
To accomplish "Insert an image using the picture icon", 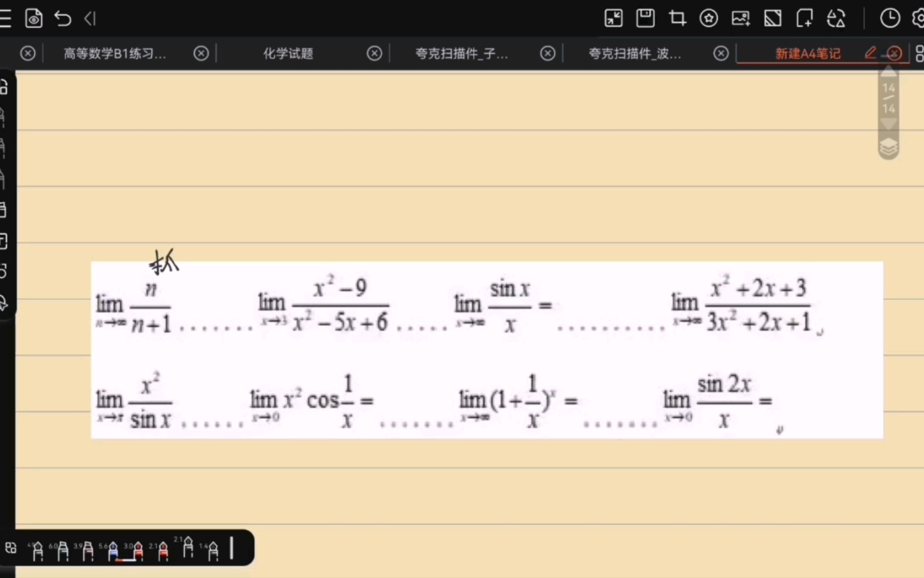I will click(741, 19).
